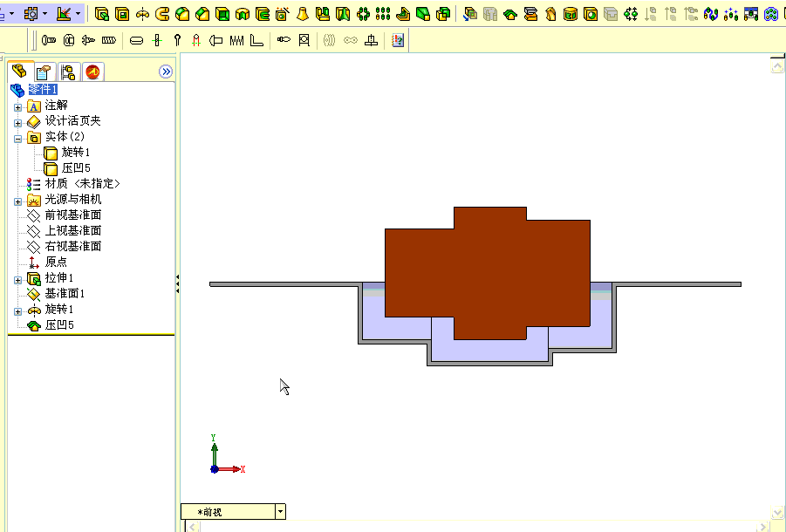Select the 前视基准面 plane

[x=73, y=215]
